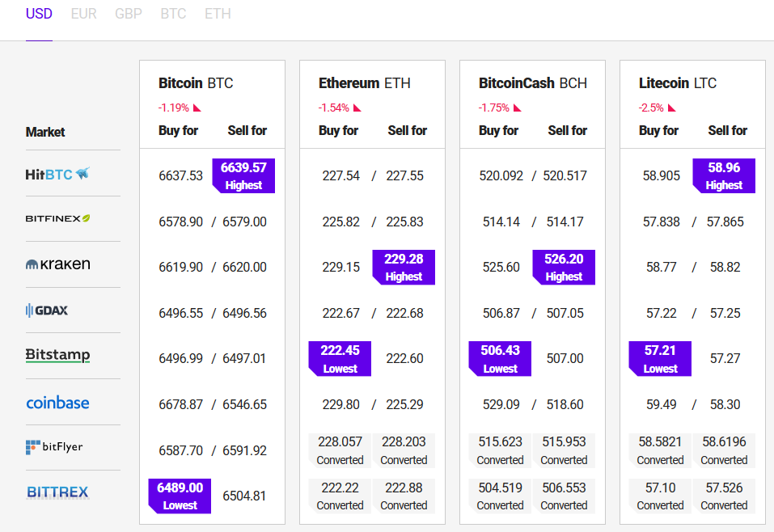Image resolution: width=774 pixels, height=532 pixels.
Task: Click the -2.5% Litecoin change value
Action: point(651,108)
